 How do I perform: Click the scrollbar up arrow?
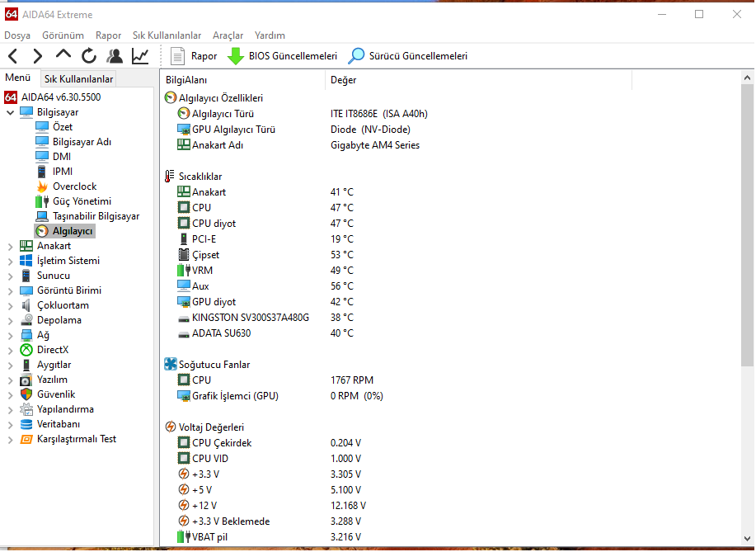point(747,78)
